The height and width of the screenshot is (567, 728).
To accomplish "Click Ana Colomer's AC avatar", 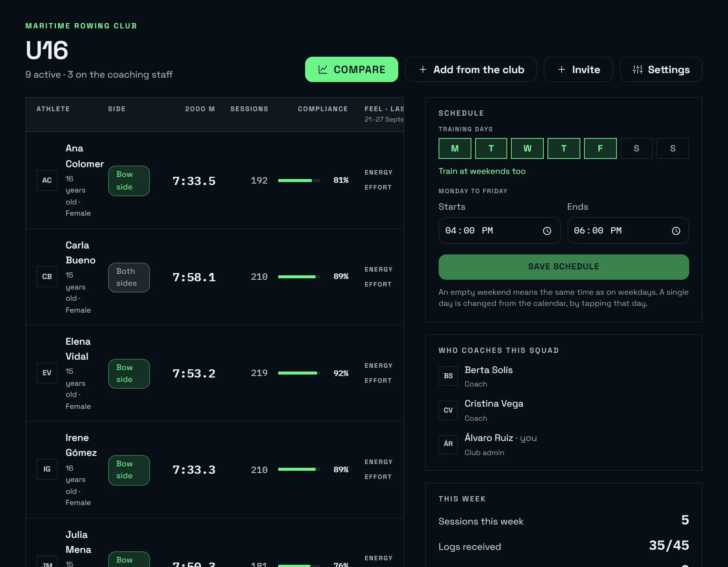I will [47, 181].
